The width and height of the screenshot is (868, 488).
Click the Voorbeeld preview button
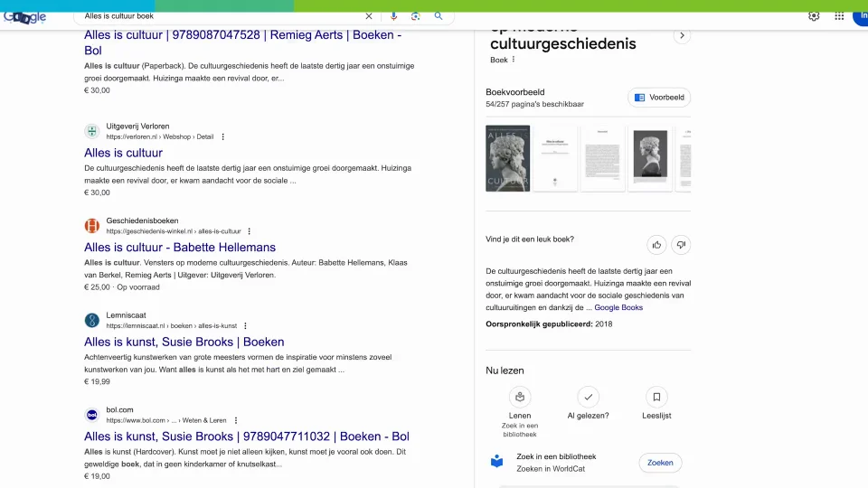[x=659, y=98]
